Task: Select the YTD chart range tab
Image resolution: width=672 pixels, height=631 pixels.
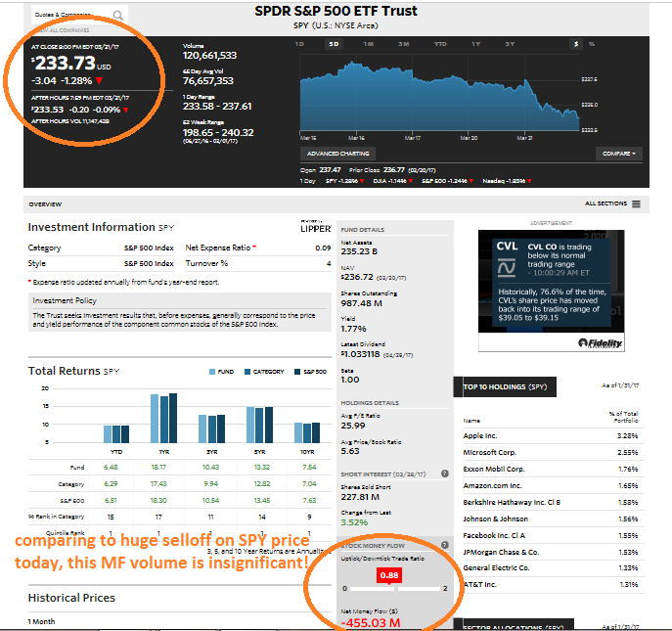Action: (440, 44)
